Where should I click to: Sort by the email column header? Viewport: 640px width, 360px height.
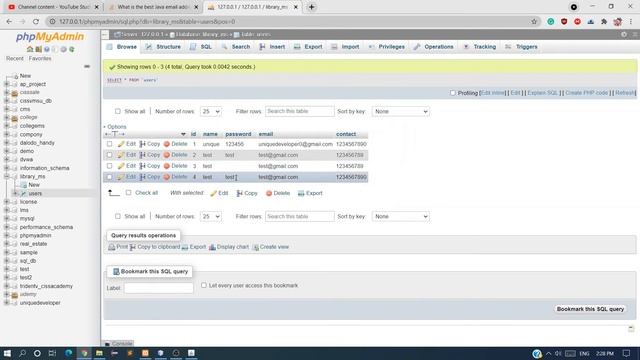(x=266, y=134)
